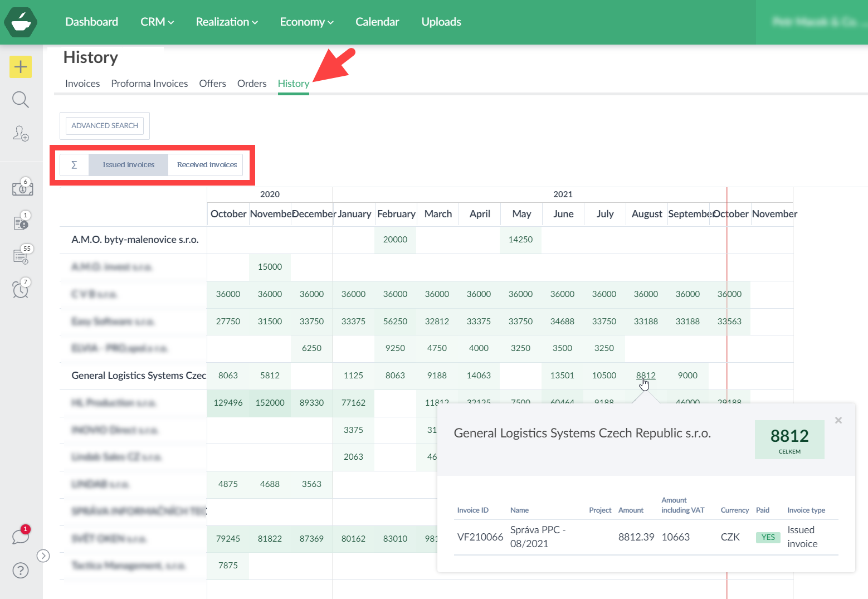Click the 3375 January cell
Image resolution: width=868 pixels, height=599 pixels.
click(353, 430)
